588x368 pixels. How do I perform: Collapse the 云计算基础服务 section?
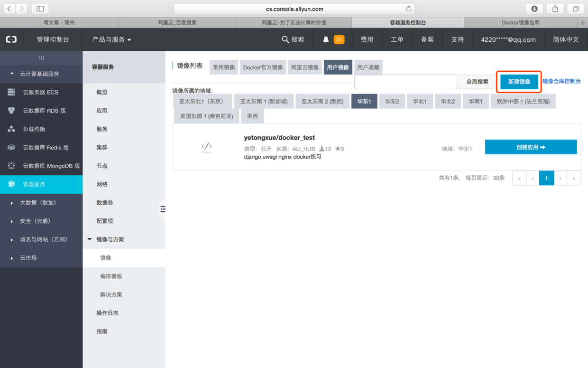tap(41, 74)
